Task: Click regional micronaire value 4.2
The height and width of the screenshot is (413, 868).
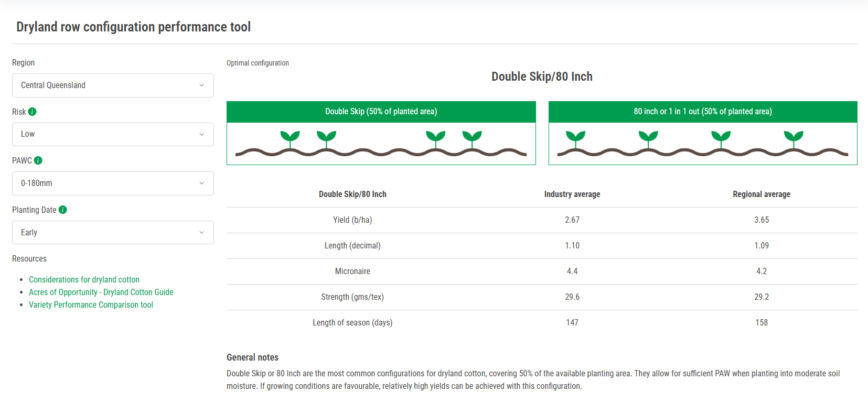Action: pyautogui.click(x=762, y=271)
